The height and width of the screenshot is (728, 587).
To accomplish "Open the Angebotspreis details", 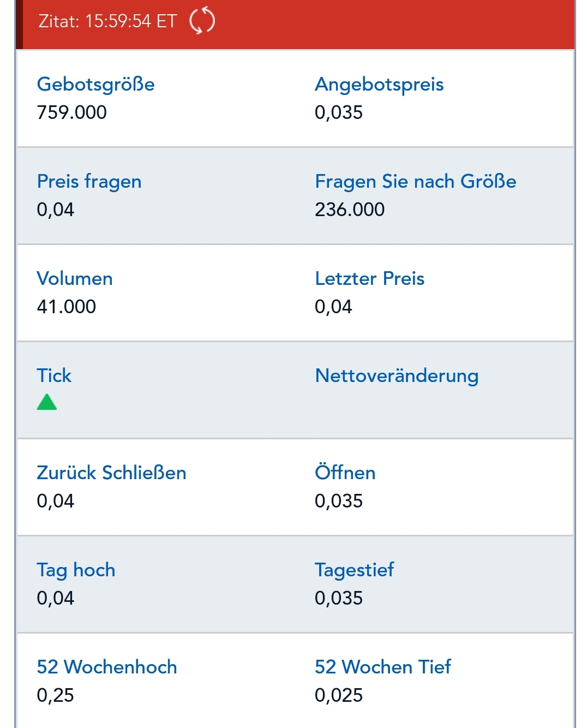I will pos(379,84).
